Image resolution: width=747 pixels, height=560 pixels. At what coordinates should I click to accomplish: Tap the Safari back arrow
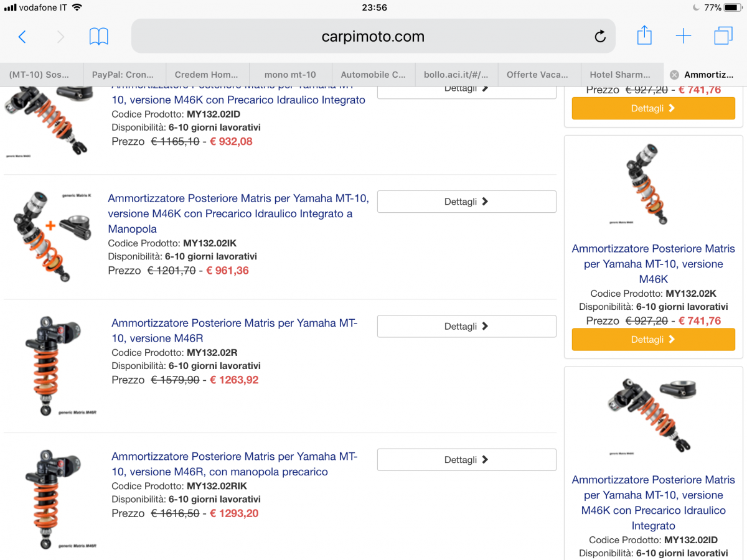(x=22, y=37)
